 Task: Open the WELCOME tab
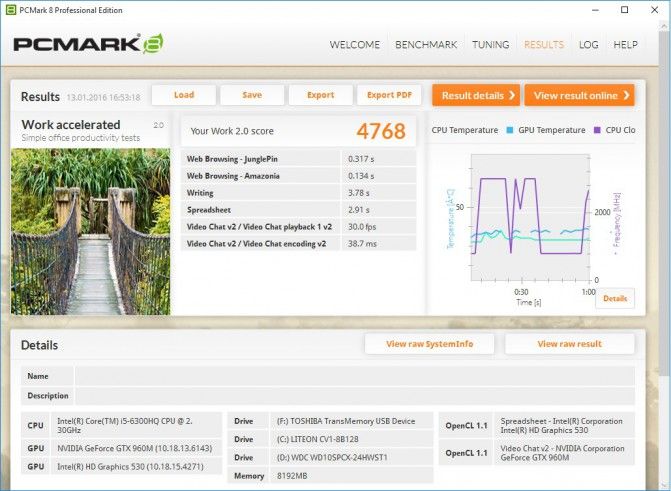354,45
